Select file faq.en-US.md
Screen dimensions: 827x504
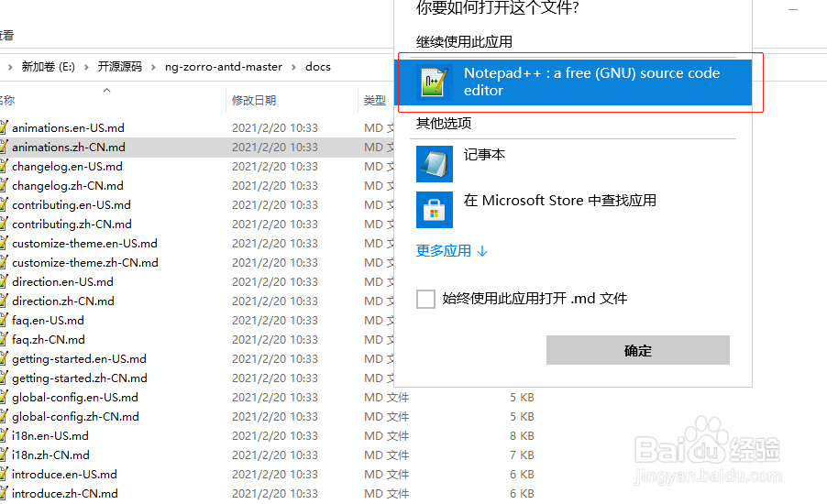[x=48, y=321]
